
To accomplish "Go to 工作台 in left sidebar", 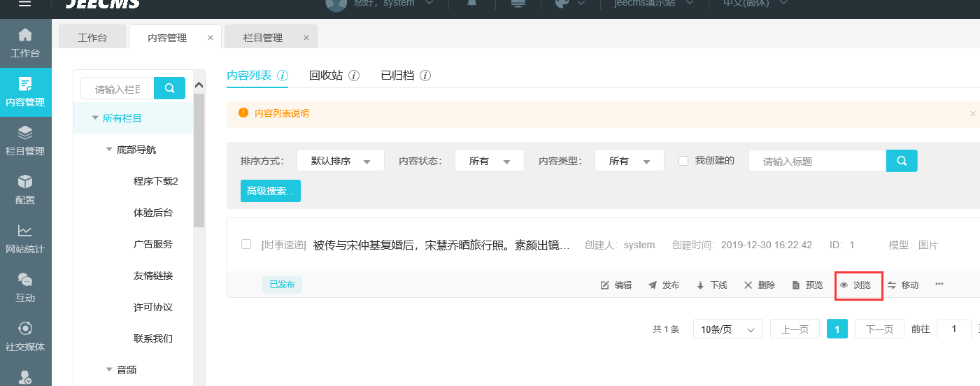I will tap(25, 43).
